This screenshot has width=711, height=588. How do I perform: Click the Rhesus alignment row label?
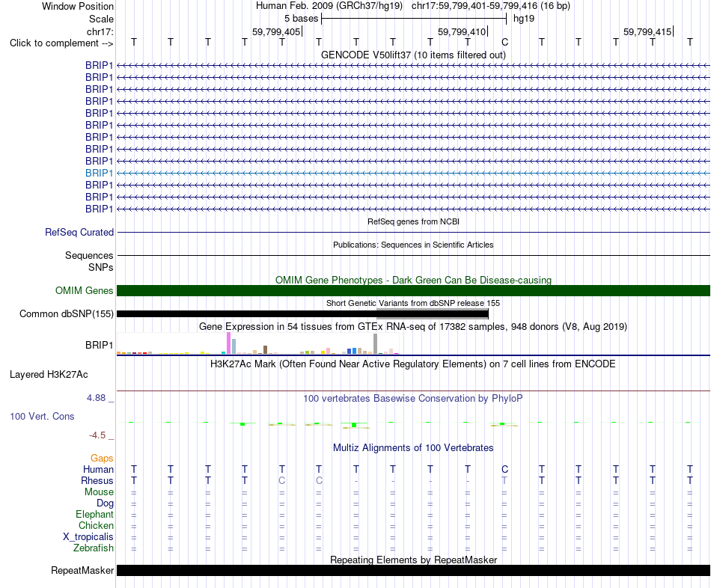(97, 480)
